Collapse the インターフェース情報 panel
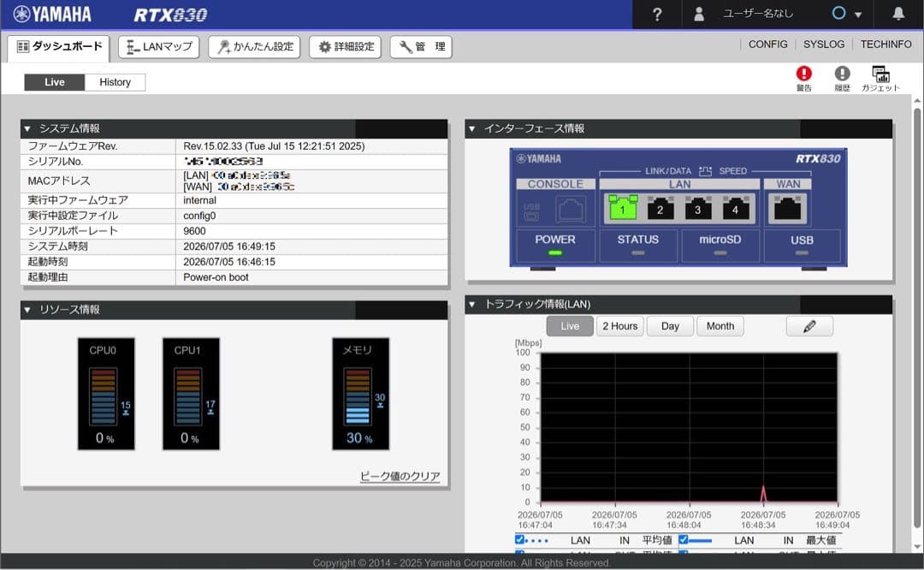Viewport: 924px width, 570px height. [x=472, y=128]
